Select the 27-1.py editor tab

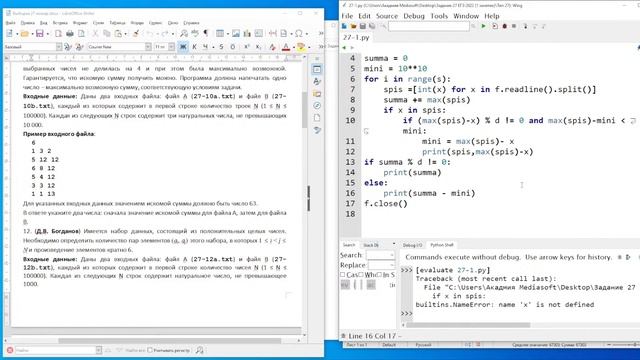click(356, 37)
